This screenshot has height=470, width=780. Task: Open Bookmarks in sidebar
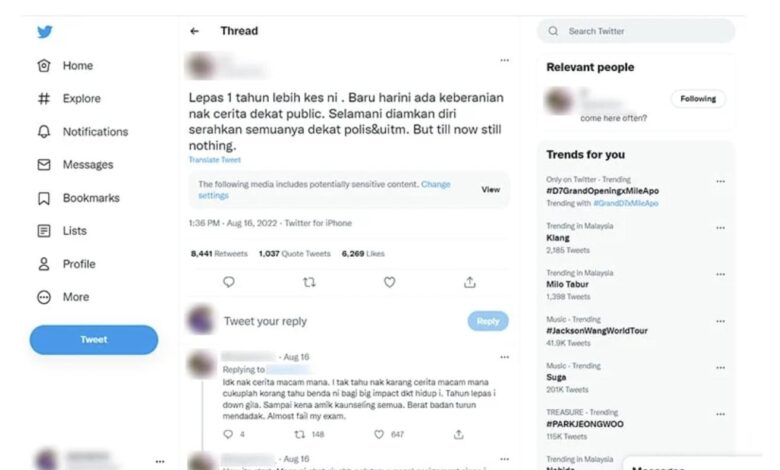tap(79, 198)
